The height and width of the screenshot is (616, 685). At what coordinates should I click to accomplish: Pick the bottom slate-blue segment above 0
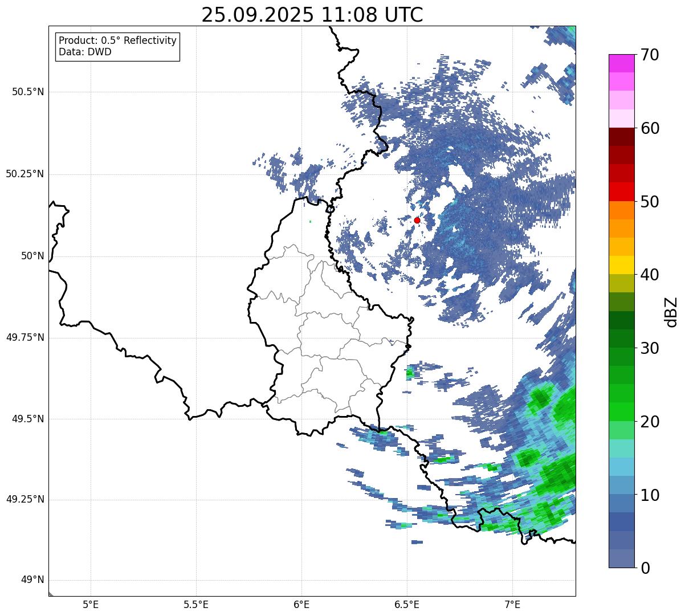coord(621,558)
